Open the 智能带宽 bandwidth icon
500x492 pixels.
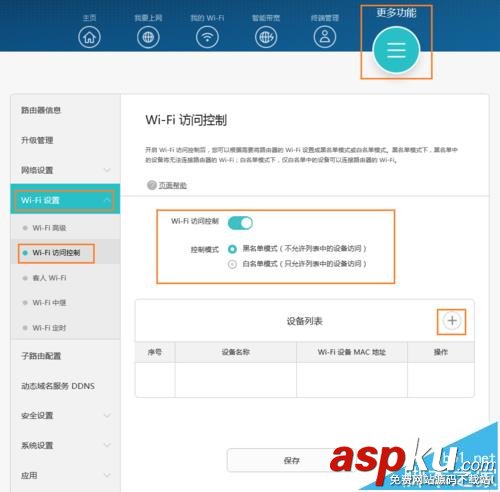coord(266,37)
